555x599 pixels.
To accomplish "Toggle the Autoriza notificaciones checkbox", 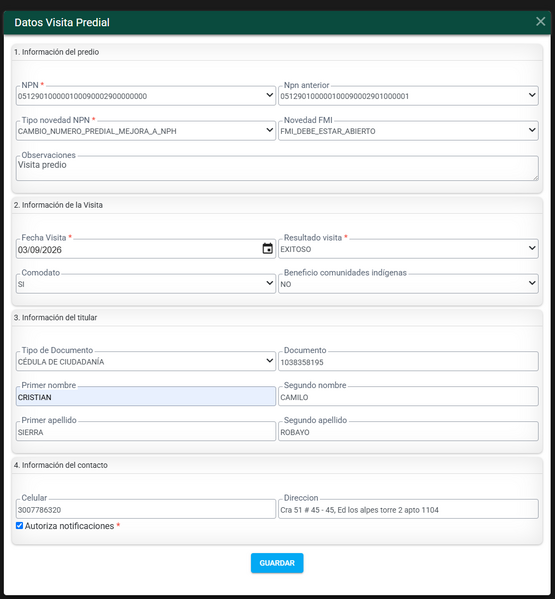I will coord(19,526).
